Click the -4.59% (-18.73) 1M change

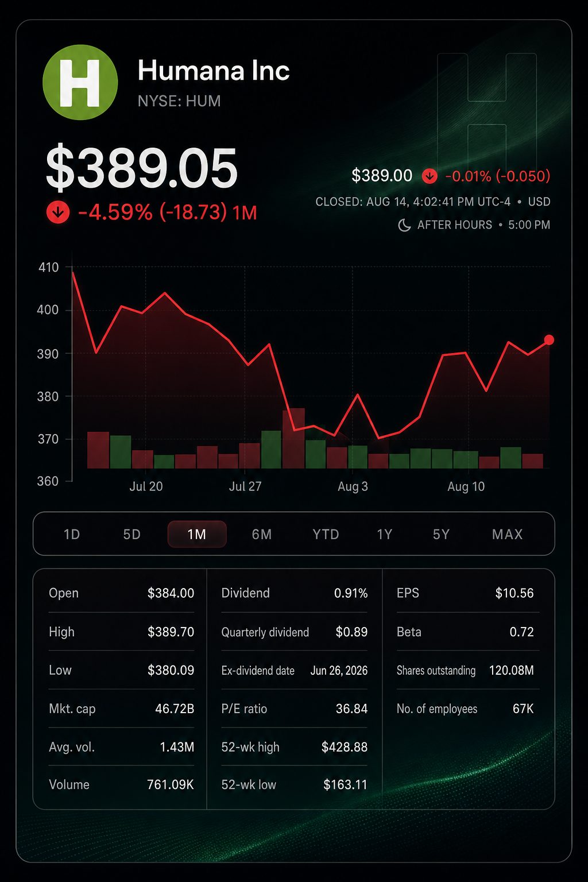click(167, 212)
